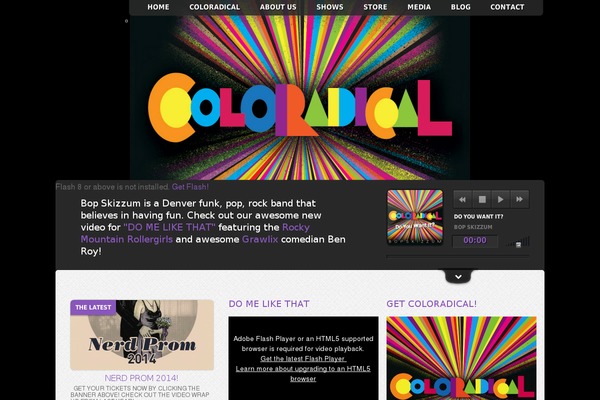Open the Grawlix link
Image resolution: width=600 pixels, height=400 pixels.
[x=260, y=239]
